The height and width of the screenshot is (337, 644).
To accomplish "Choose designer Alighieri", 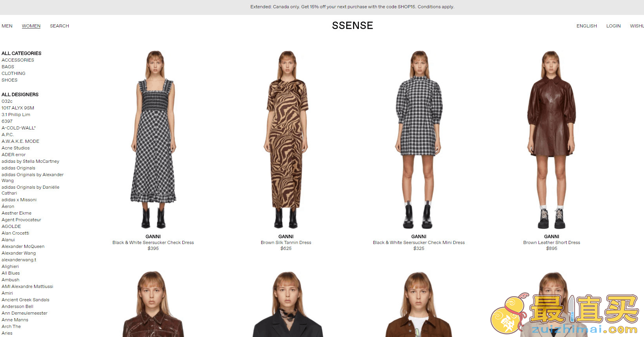I will click(x=10, y=266).
